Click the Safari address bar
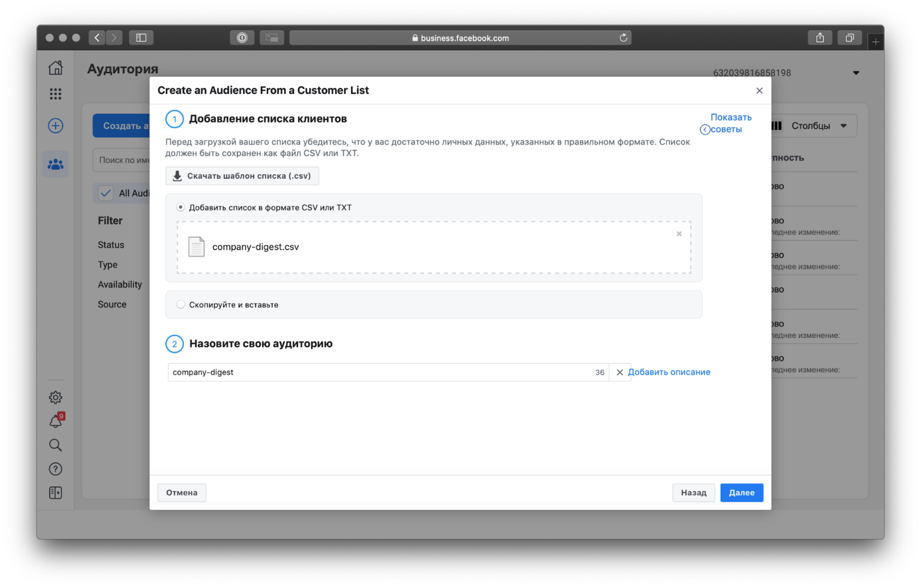The width and height of the screenshot is (921, 588). 461,38
